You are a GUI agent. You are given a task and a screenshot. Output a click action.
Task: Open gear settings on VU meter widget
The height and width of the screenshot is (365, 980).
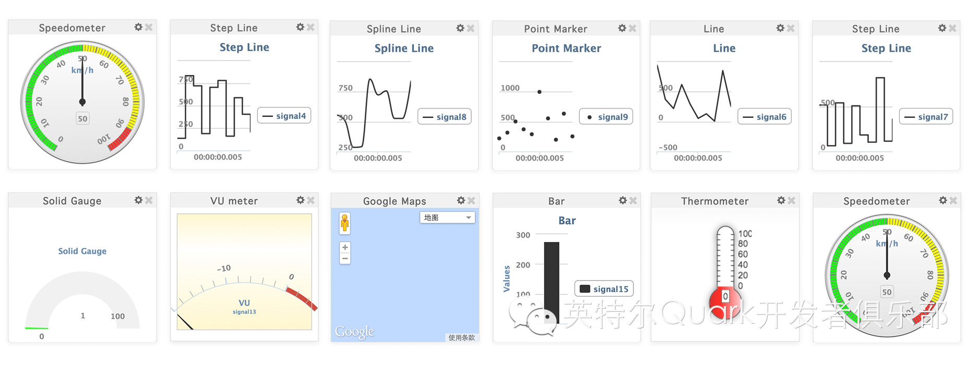300,200
